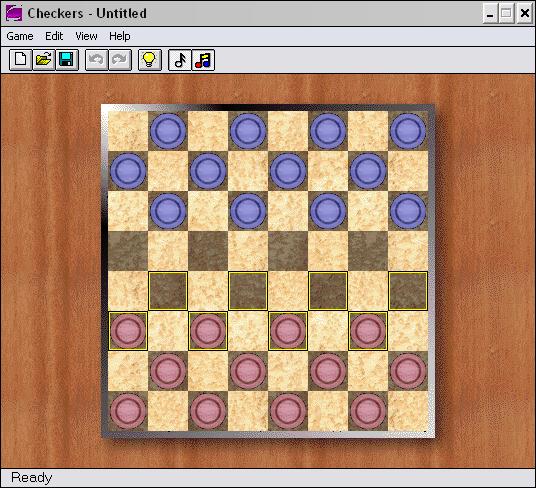Screen dimensions: 536x488
Task: Open the View menu
Action: click(86, 36)
